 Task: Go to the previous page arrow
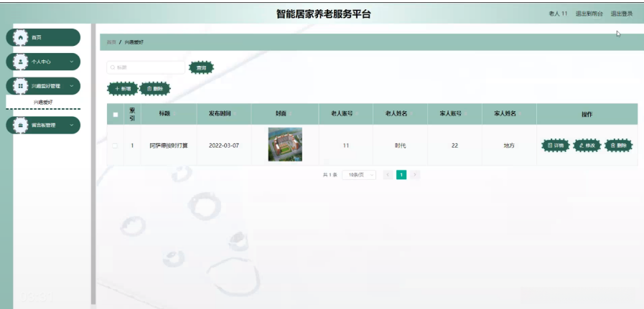[x=388, y=175]
